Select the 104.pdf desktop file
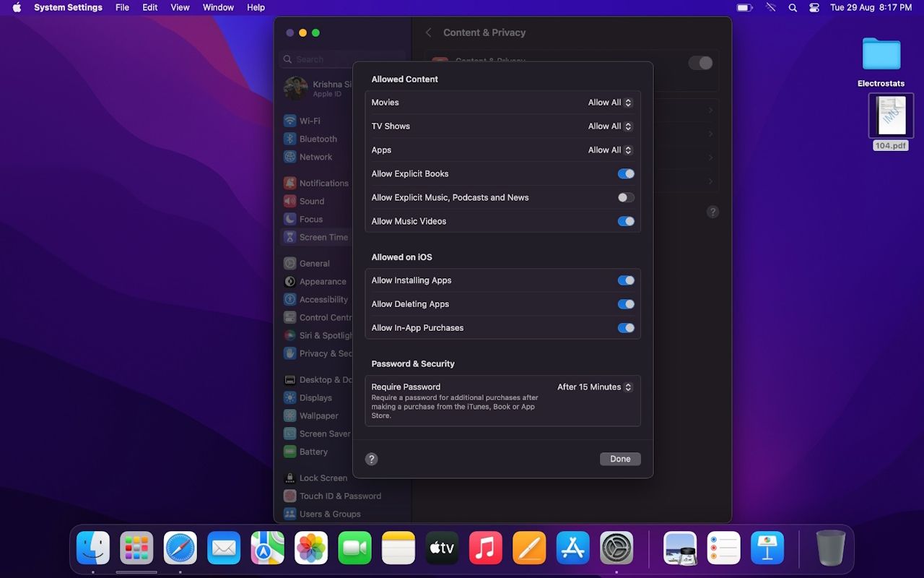Screen dimensions: 924x578 891,116
